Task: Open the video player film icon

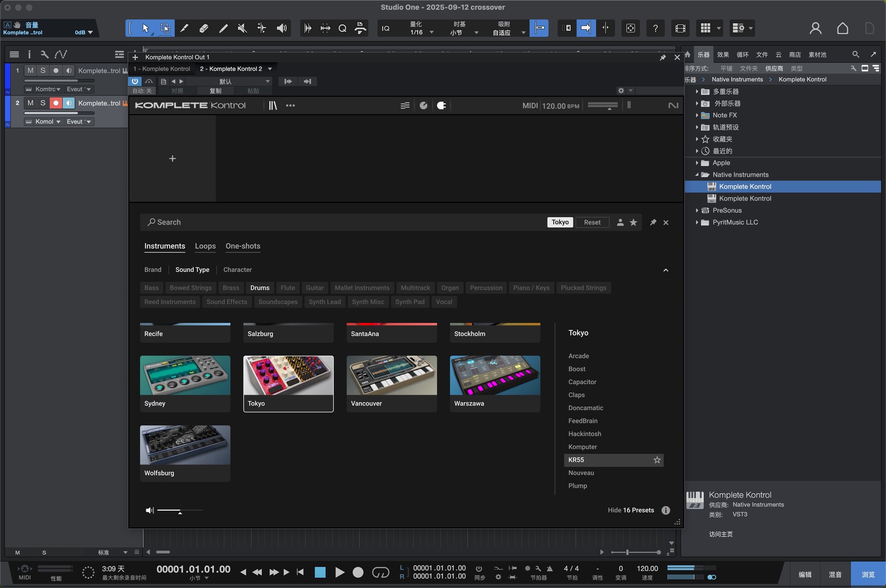Action: point(680,28)
